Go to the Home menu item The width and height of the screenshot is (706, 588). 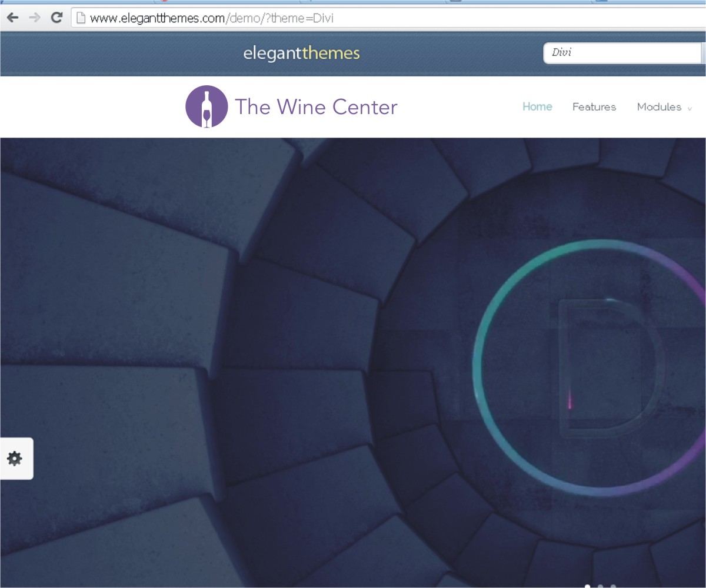pyautogui.click(x=537, y=106)
